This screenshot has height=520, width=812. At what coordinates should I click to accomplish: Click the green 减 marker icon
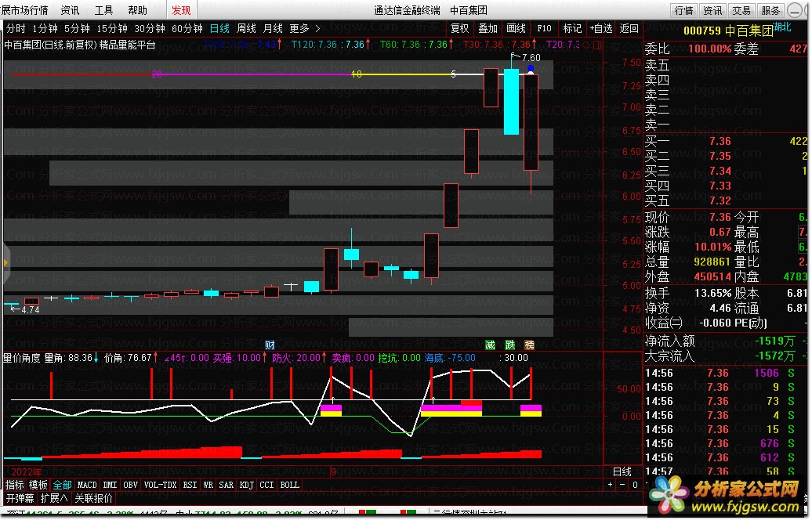pos(490,345)
